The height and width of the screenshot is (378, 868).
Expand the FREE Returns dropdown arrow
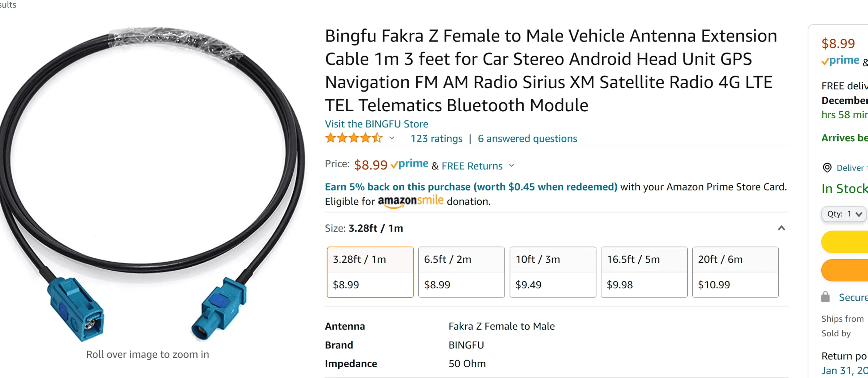point(511,166)
